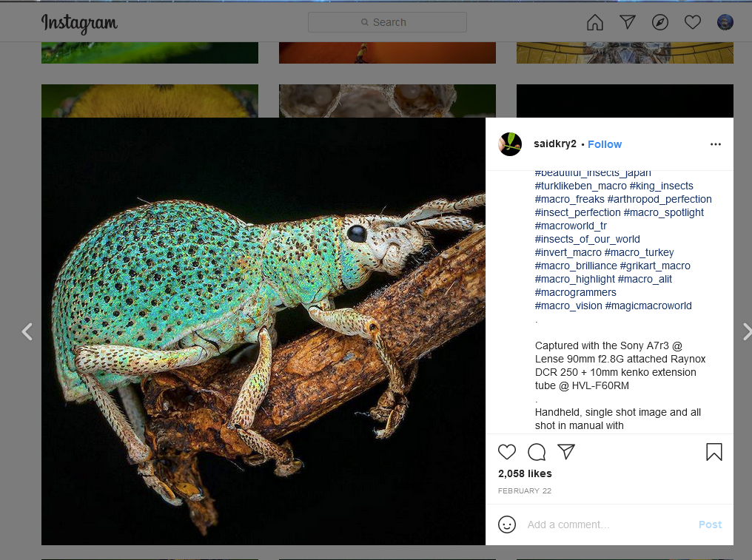Open hashtag #macro_vision
Screen dimensions: 752x560
568,306
